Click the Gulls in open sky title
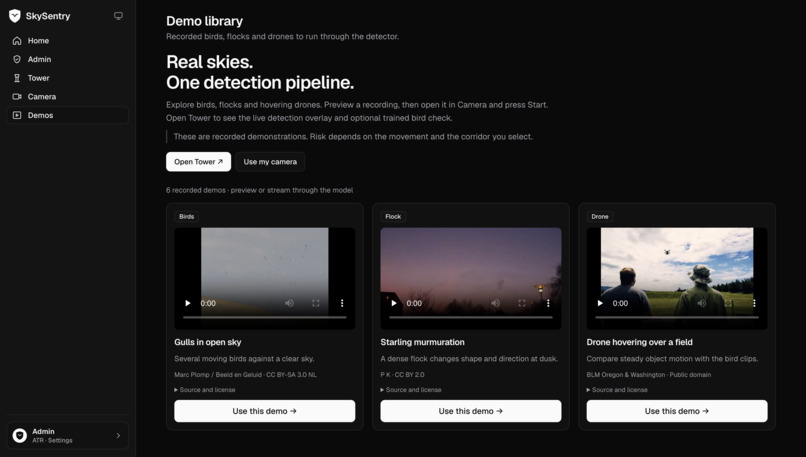Image resolution: width=806 pixels, height=457 pixels. point(208,342)
